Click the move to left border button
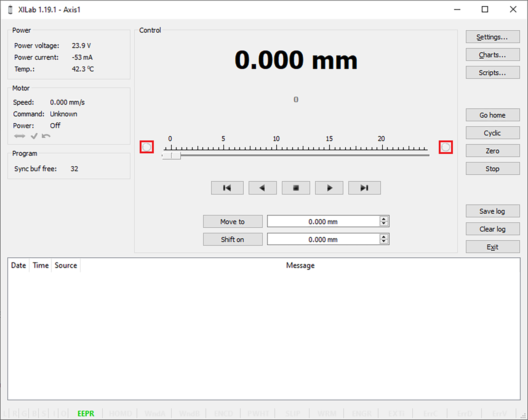Screen dimensions: 528x420 (227, 188)
